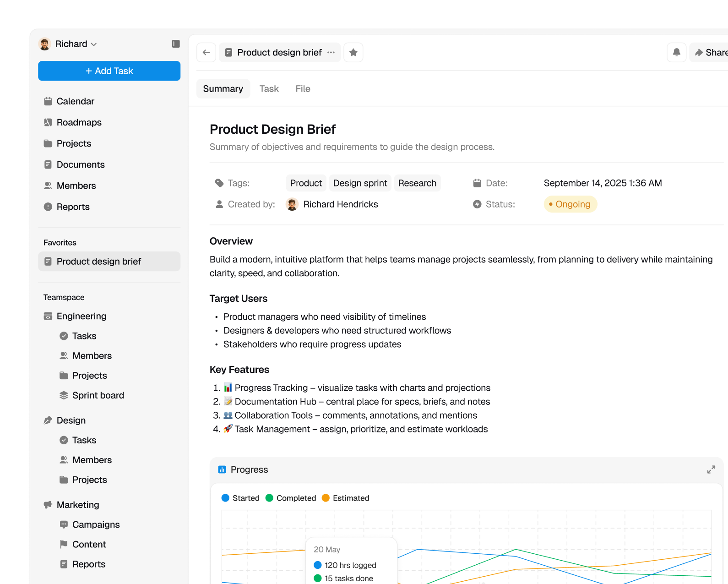Click Richard Hendricks creator avatar
Screen dimensions: 728x584
tap(292, 204)
